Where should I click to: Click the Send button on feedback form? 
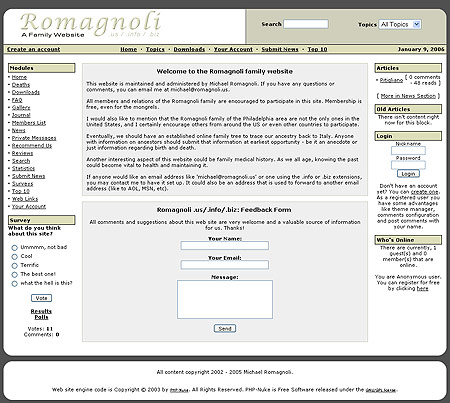point(225,329)
